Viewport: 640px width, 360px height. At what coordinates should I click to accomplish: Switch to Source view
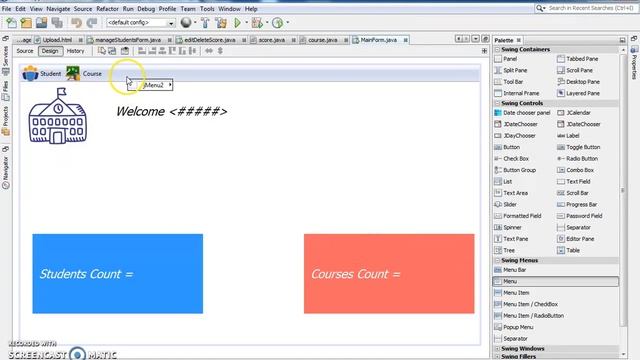tap(24, 51)
